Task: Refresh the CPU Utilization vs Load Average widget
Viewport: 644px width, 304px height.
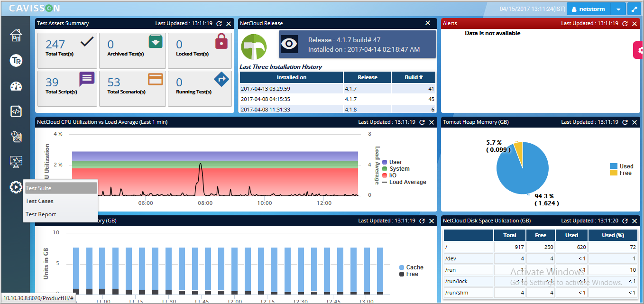Action: pyautogui.click(x=422, y=122)
